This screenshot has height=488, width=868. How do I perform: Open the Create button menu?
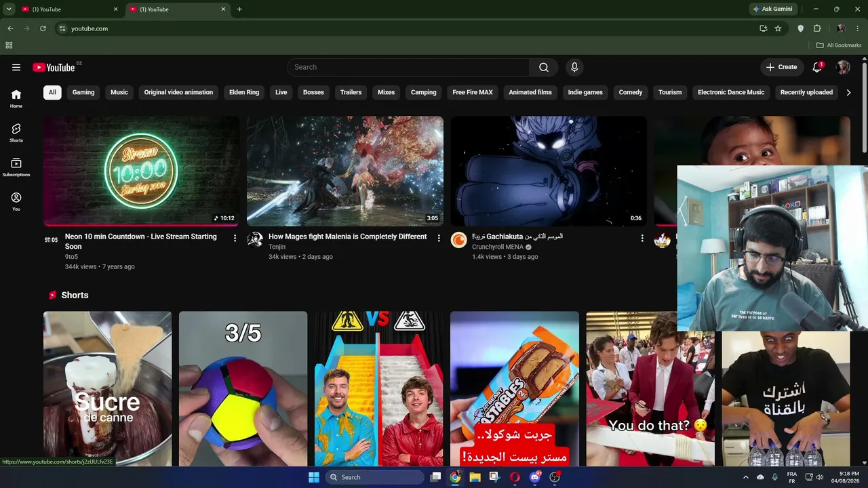click(x=781, y=67)
